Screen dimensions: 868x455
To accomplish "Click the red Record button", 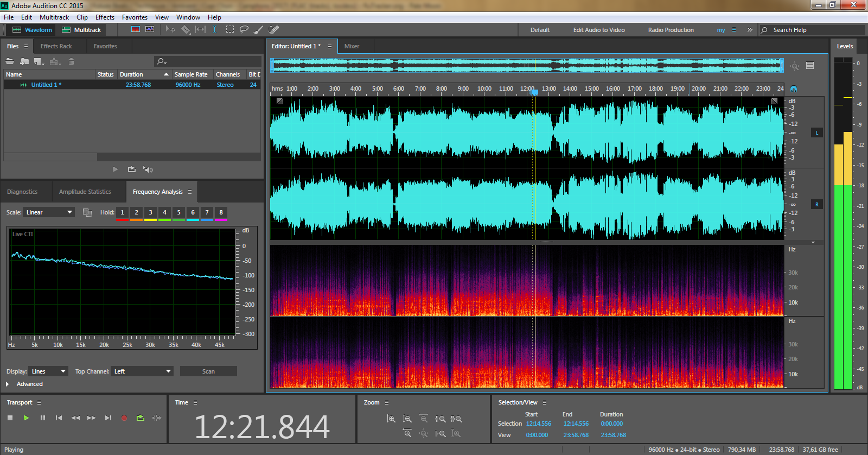I will pos(124,418).
